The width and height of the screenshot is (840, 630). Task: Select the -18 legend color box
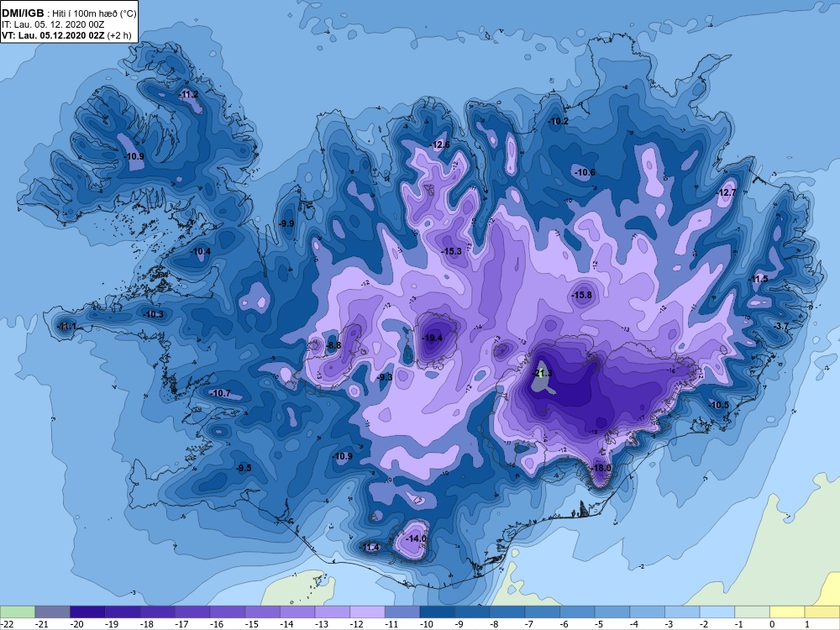tap(158, 612)
